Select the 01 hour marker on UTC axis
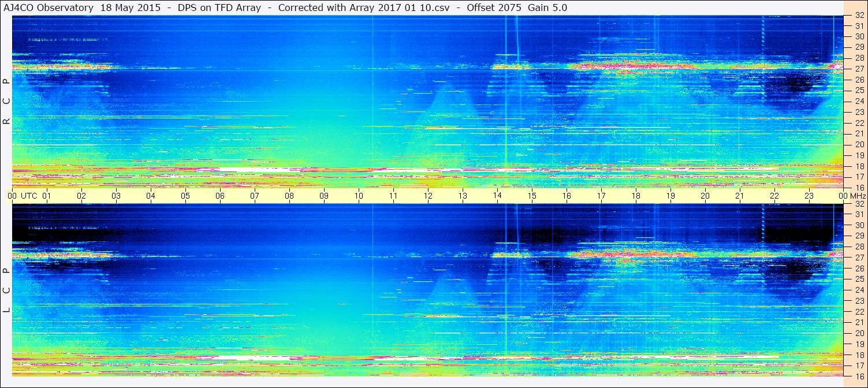Screen dimensions: 868x388 (x=47, y=196)
